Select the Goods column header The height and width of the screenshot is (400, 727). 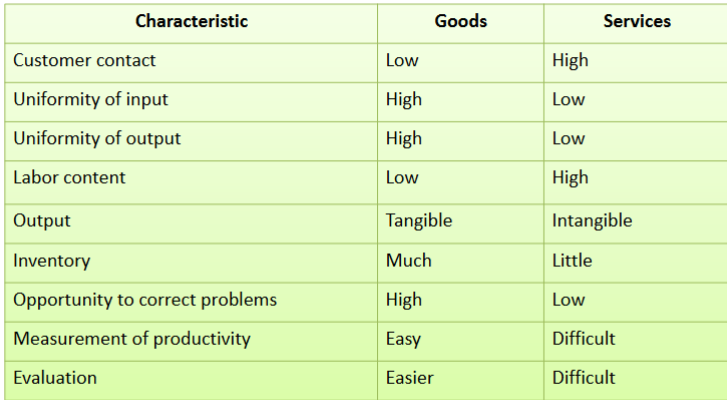(460, 21)
